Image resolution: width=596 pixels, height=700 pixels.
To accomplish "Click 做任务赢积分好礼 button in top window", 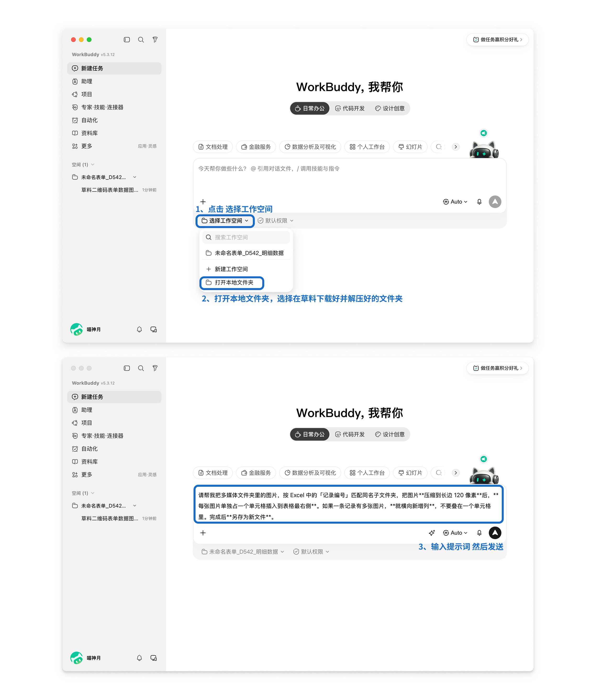I will (497, 40).
